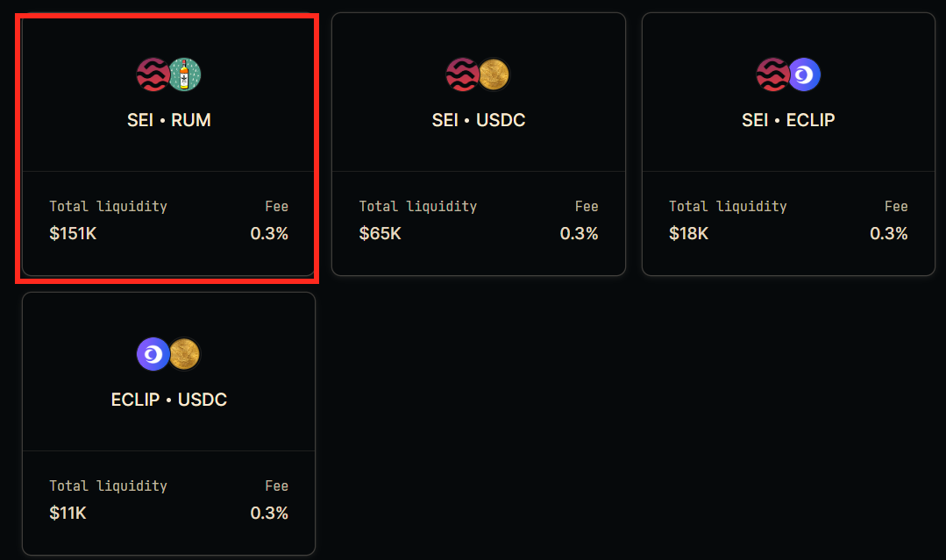Image resolution: width=946 pixels, height=560 pixels.
Task: Click the Fee label in the SEI • USDC card
Action: click(587, 206)
